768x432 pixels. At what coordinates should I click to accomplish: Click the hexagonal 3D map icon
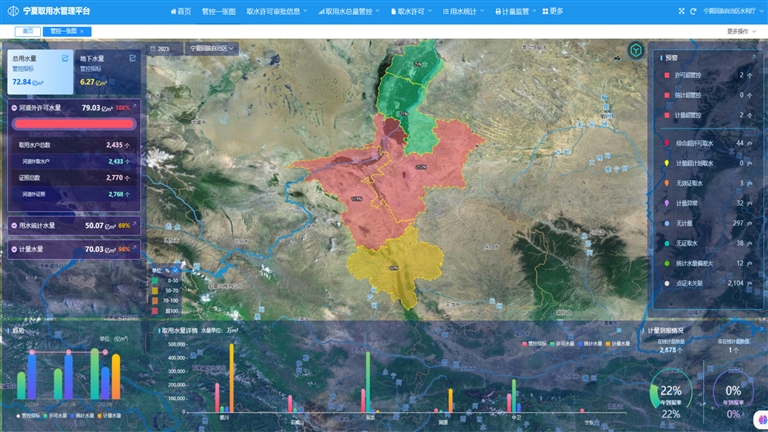635,50
